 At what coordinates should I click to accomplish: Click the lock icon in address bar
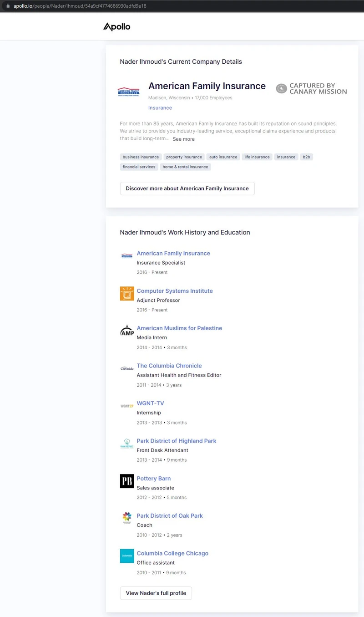8,6
